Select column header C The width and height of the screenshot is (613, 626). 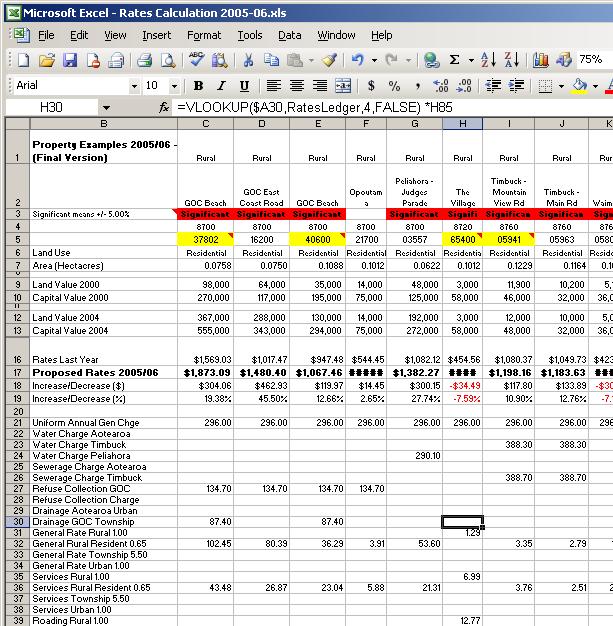coord(206,124)
